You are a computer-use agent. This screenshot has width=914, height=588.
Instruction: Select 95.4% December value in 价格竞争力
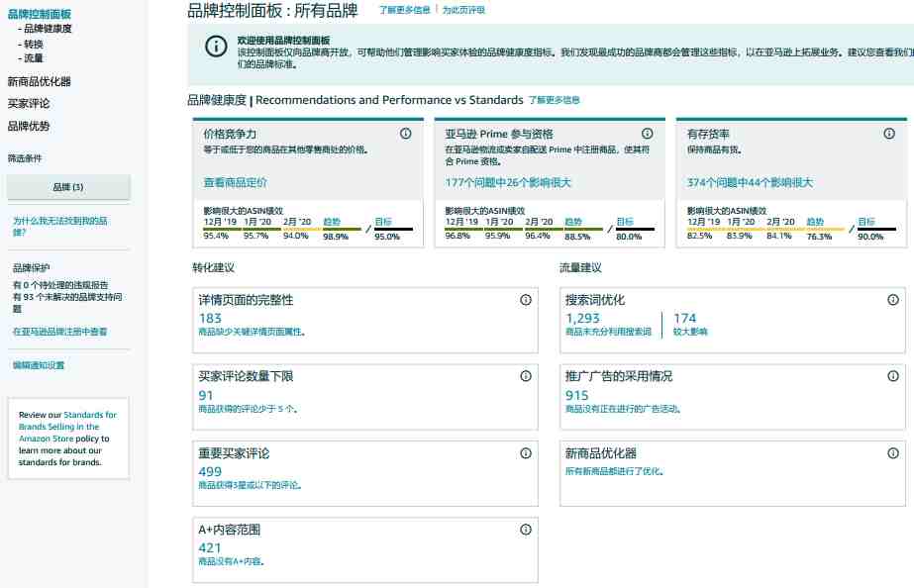216,236
